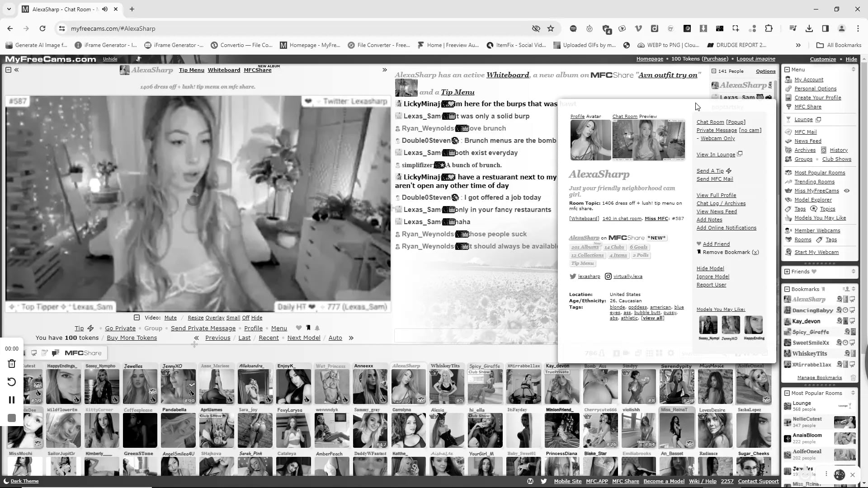This screenshot has height=488, width=868.
Task: Click the Send A Tip lightning icon
Action: pyautogui.click(x=729, y=171)
